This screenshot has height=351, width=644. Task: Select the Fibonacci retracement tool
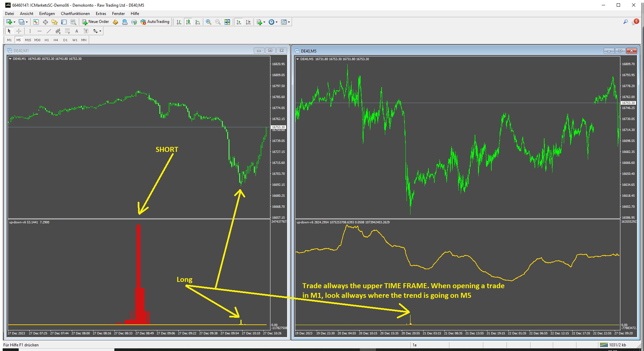tap(68, 31)
